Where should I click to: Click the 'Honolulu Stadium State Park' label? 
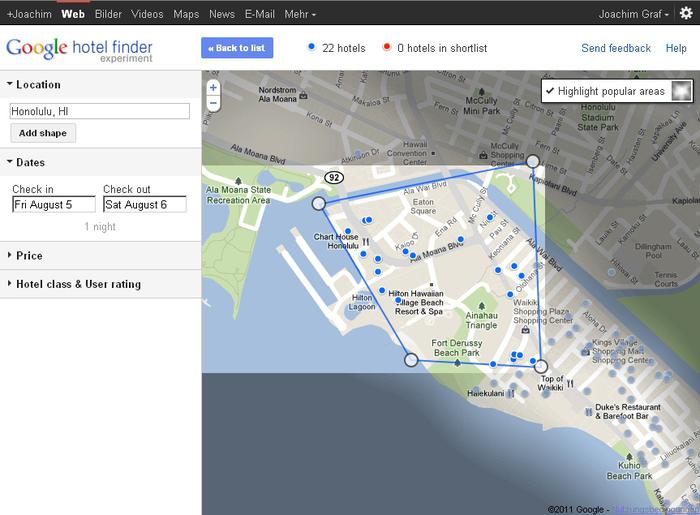tap(598, 117)
